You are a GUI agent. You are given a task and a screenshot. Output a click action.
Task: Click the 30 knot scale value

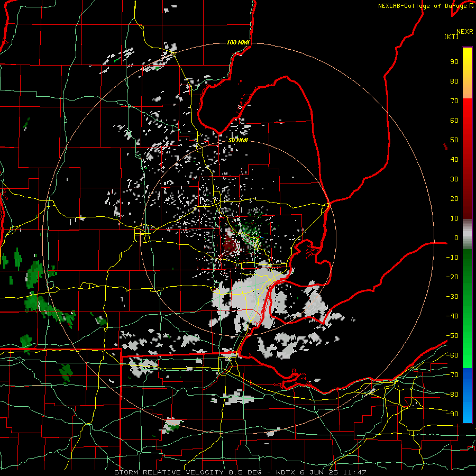[x=454, y=179]
